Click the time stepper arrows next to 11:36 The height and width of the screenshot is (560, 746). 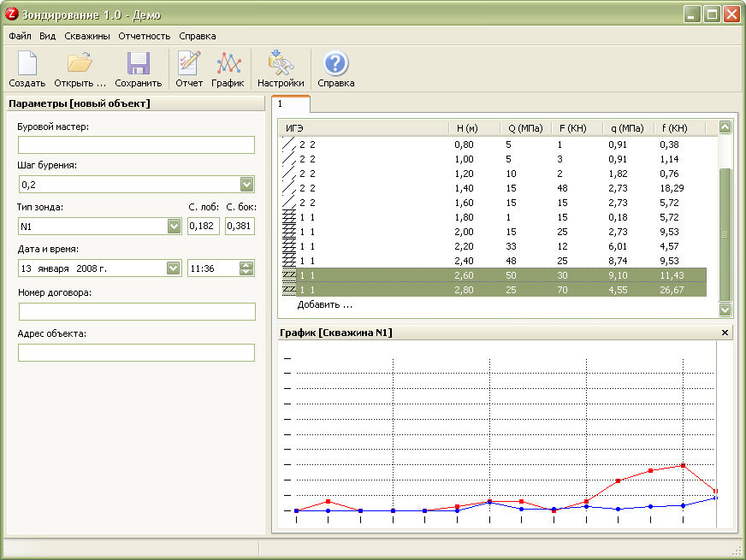(246, 268)
